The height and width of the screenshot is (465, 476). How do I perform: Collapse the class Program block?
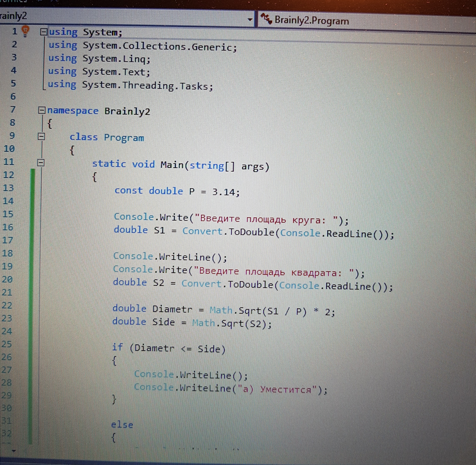tap(41, 136)
